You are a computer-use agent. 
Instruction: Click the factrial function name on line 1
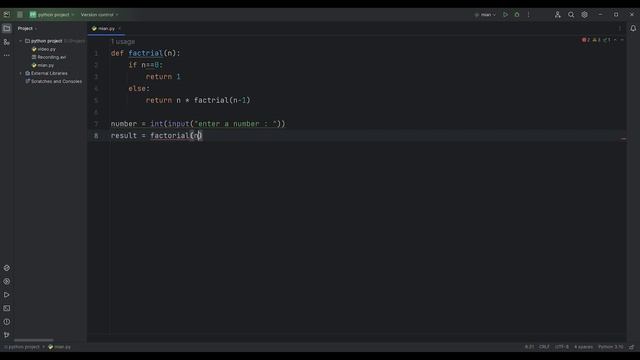pyautogui.click(x=146, y=53)
